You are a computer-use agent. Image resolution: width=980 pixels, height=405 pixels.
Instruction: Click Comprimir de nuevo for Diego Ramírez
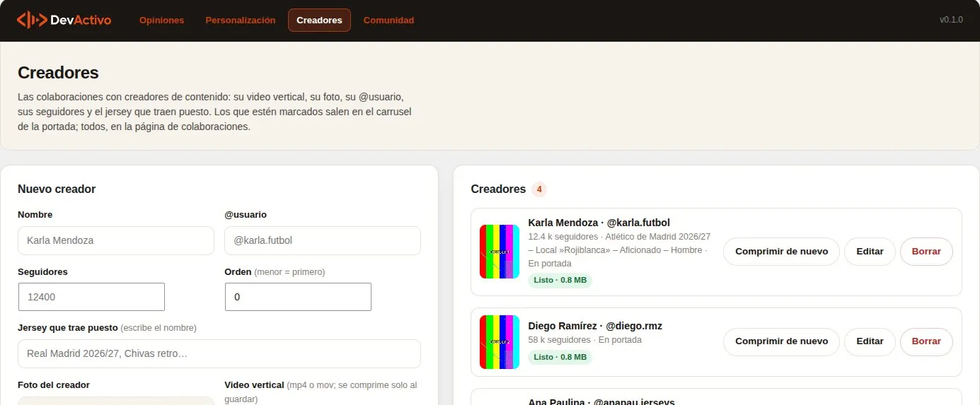(x=781, y=341)
